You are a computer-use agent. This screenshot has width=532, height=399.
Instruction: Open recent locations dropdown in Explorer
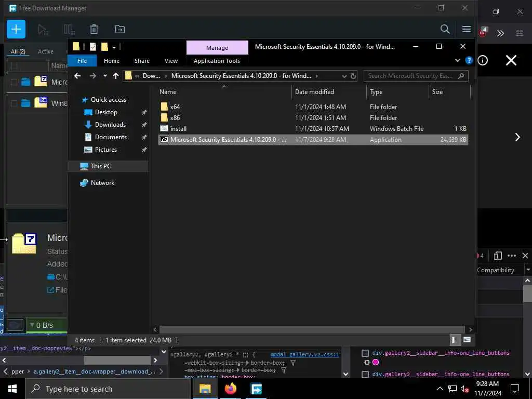tap(105, 76)
